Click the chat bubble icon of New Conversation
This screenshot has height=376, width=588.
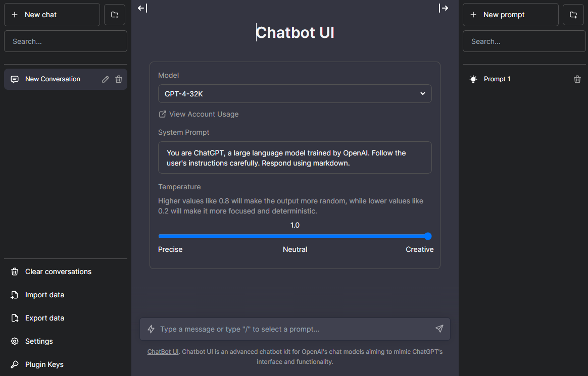pyautogui.click(x=15, y=79)
